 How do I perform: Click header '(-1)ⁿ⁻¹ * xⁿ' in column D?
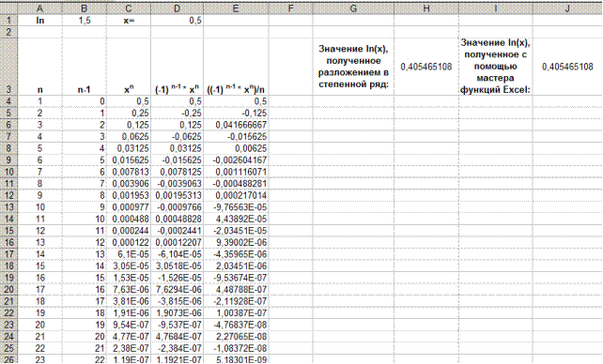point(177,67)
